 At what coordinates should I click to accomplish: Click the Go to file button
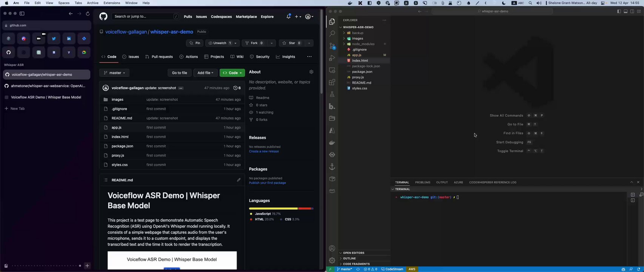(x=180, y=73)
